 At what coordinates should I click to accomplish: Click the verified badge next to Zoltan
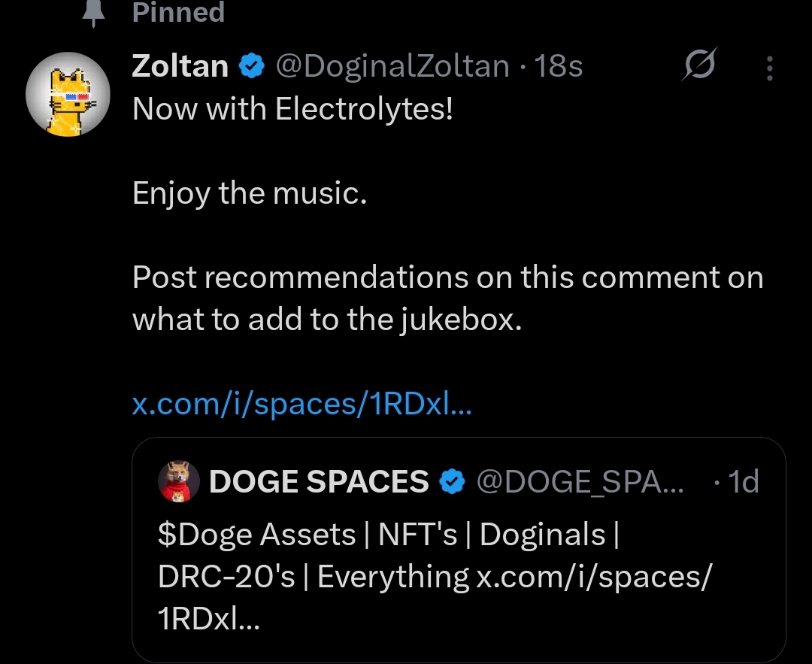(x=251, y=68)
